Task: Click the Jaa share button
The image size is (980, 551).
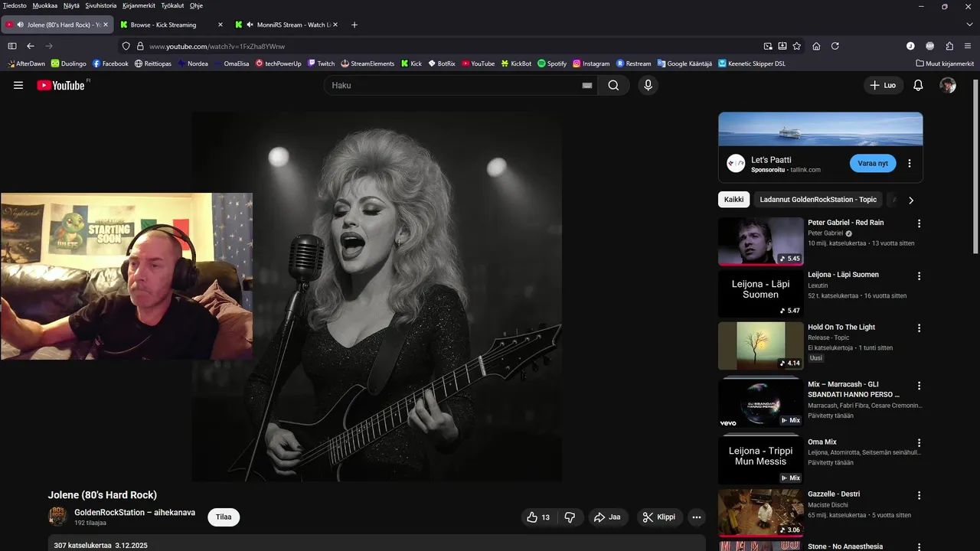Action: click(607, 517)
